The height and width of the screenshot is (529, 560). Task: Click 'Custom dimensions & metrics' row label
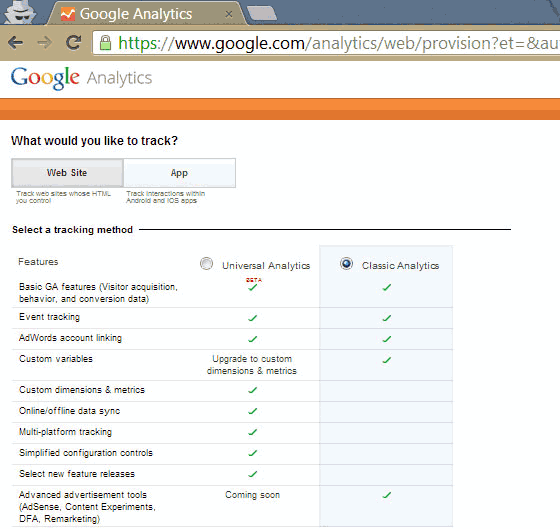click(82, 390)
